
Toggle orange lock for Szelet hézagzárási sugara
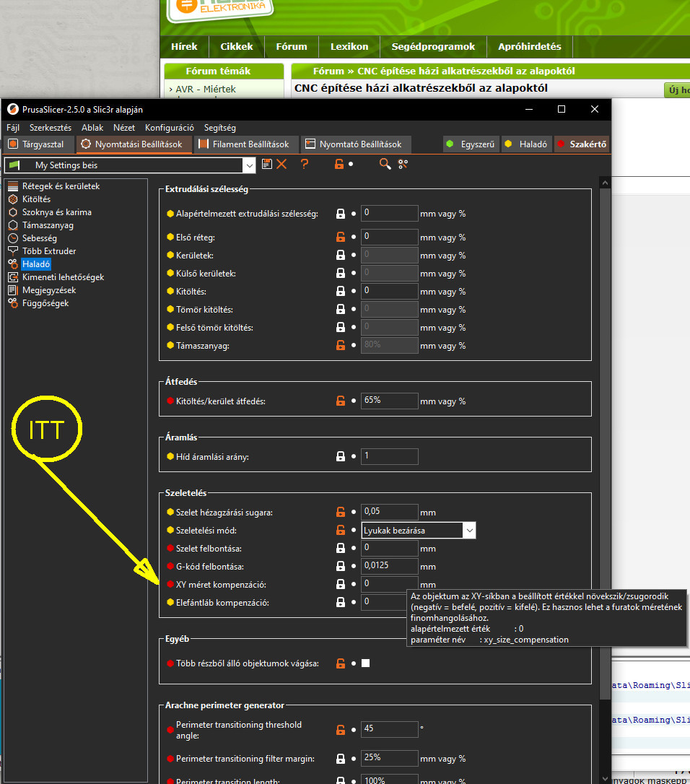341,512
